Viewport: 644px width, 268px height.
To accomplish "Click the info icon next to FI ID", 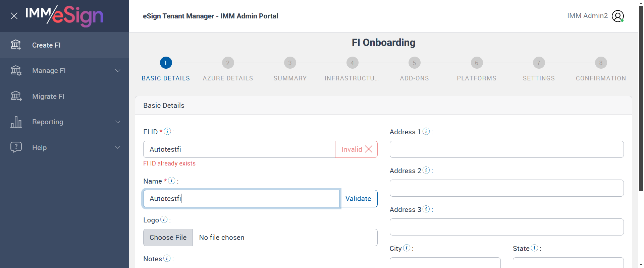I will tap(167, 131).
